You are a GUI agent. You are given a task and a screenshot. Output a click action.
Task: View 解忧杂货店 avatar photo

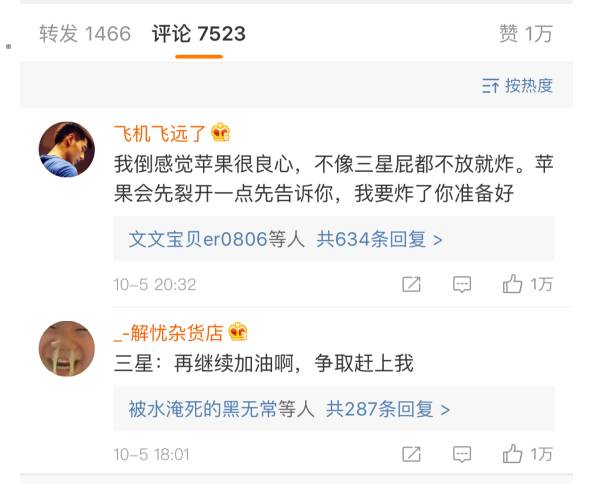click(67, 348)
